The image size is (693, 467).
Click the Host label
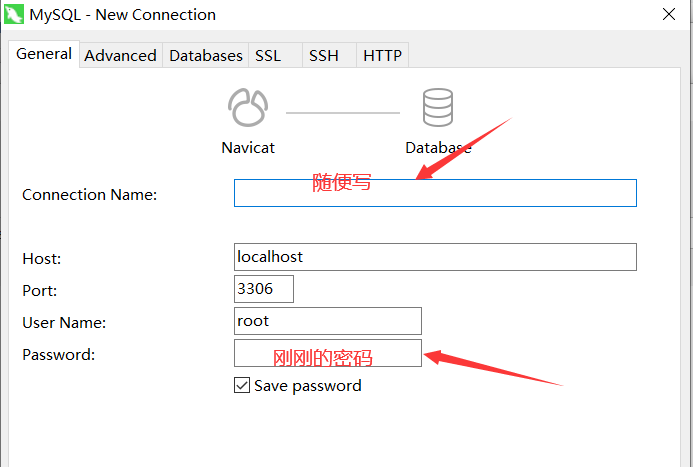click(x=42, y=258)
